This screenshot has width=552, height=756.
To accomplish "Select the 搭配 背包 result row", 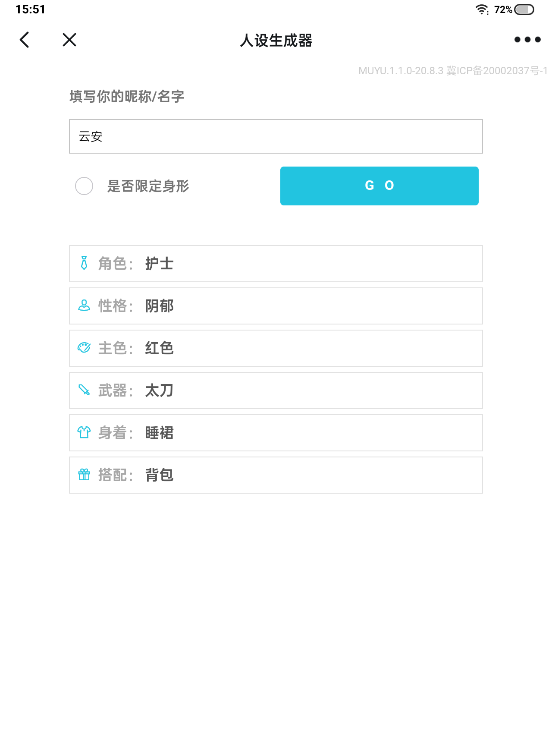I will tap(276, 475).
